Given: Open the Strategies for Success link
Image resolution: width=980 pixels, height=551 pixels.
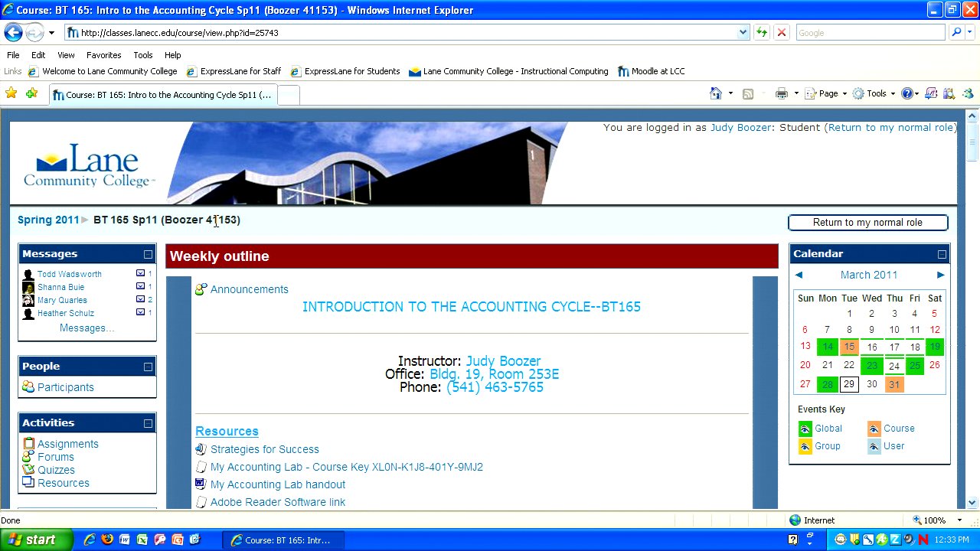Looking at the screenshot, I should (x=264, y=449).
